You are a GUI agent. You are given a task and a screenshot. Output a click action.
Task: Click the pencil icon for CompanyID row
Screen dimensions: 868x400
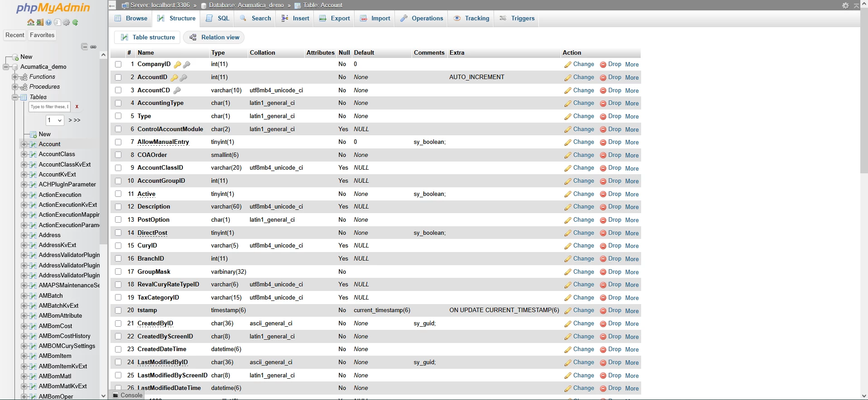(x=568, y=65)
